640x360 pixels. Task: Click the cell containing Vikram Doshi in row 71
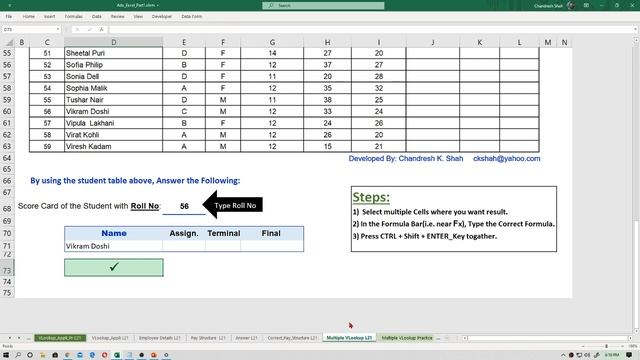point(113,246)
